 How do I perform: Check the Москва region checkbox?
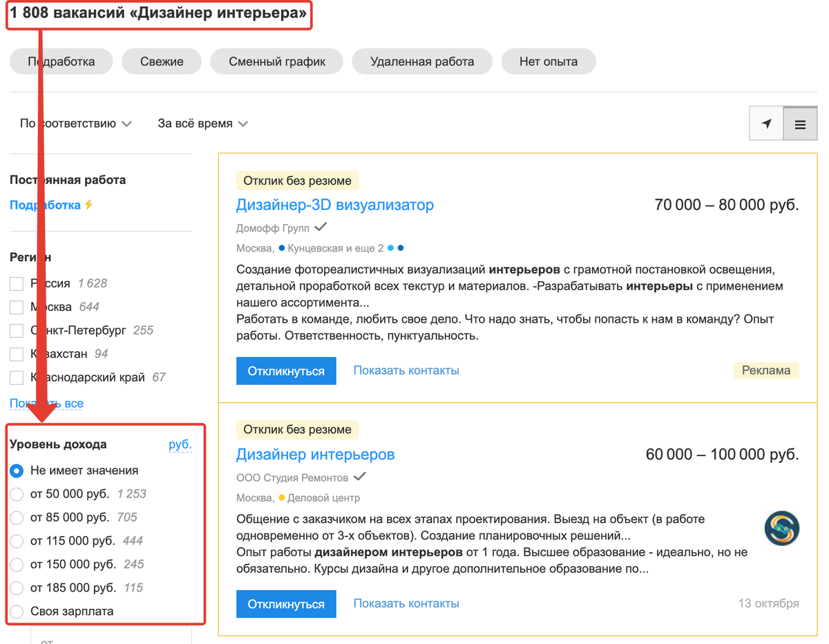coord(17,307)
